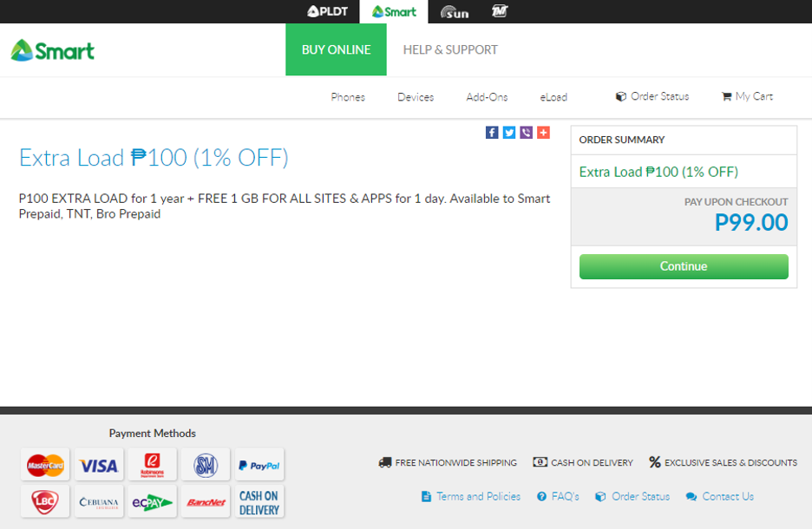The height and width of the screenshot is (529, 812).
Task: Open the eLoad category
Action: [x=553, y=97]
